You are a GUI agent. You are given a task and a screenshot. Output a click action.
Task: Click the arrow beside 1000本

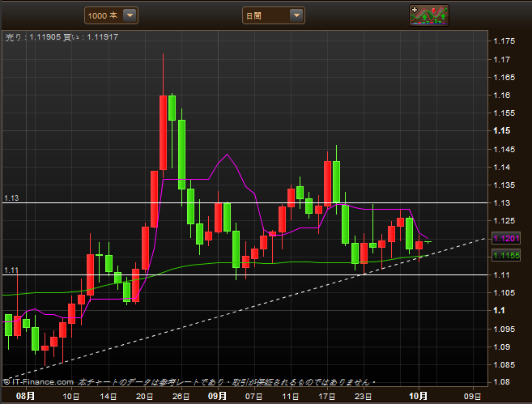(x=130, y=15)
